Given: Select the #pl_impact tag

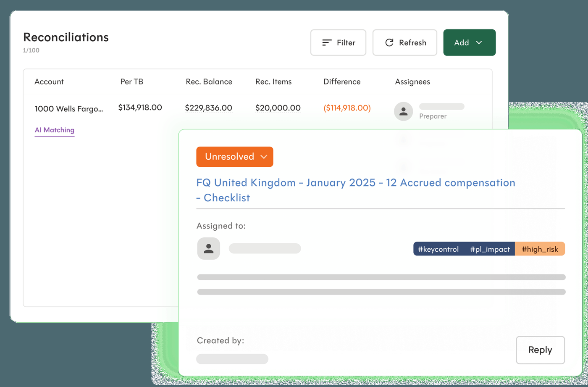Looking at the screenshot, I should point(490,249).
